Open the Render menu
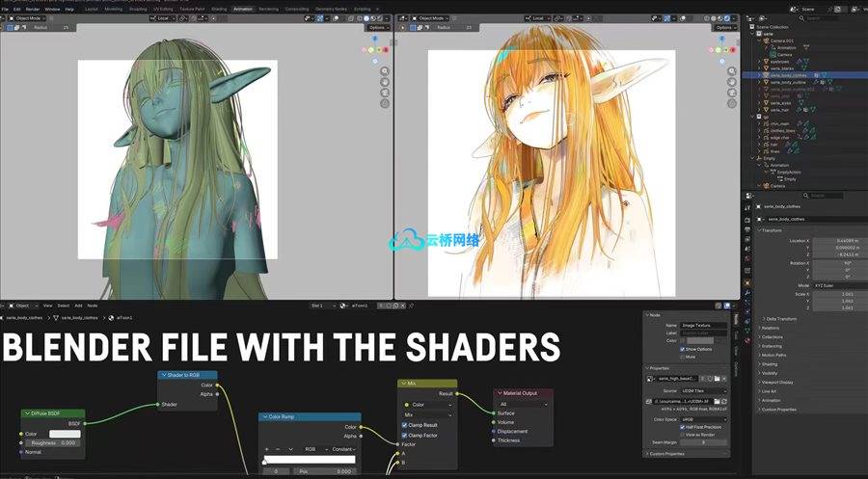This screenshot has width=868, height=479. coord(33,10)
